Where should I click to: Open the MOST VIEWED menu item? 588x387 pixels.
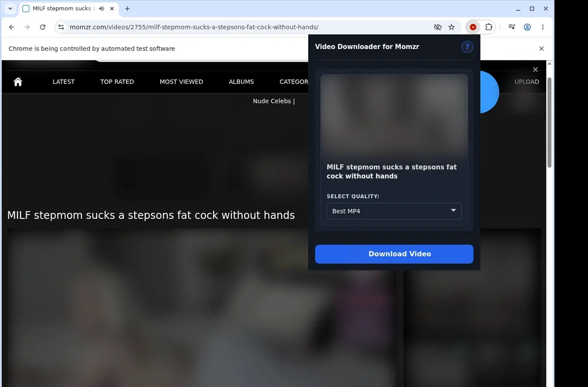pyautogui.click(x=181, y=82)
